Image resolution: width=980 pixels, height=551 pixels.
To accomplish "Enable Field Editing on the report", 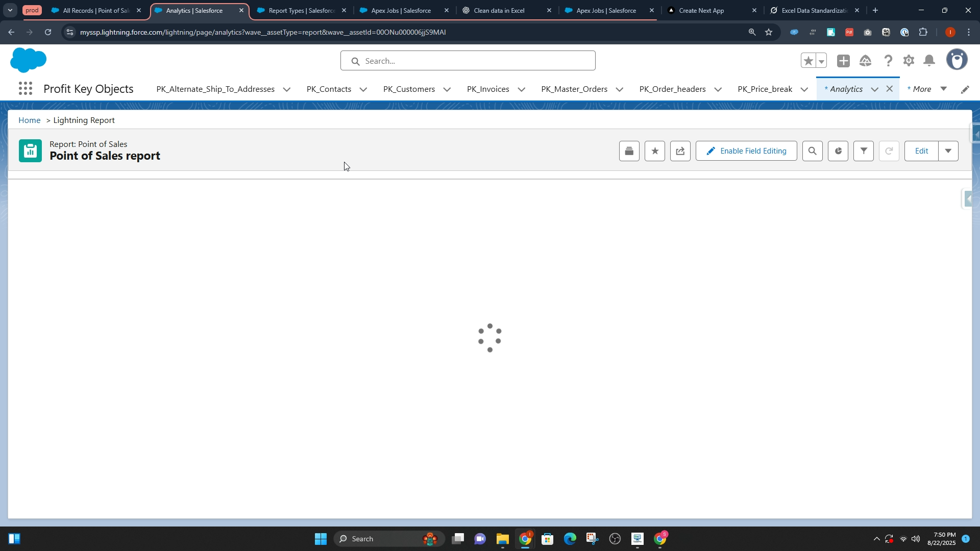I will pyautogui.click(x=746, y=151).
